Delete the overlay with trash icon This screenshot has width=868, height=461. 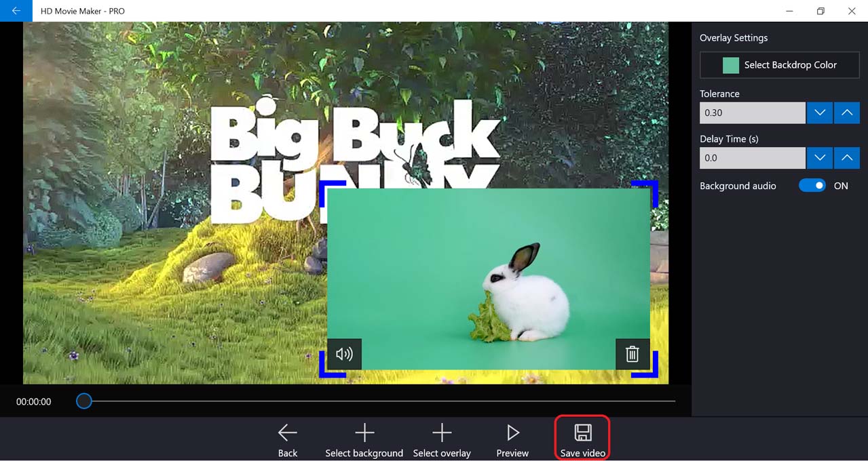pyautogui.click(x=632, y=354)
